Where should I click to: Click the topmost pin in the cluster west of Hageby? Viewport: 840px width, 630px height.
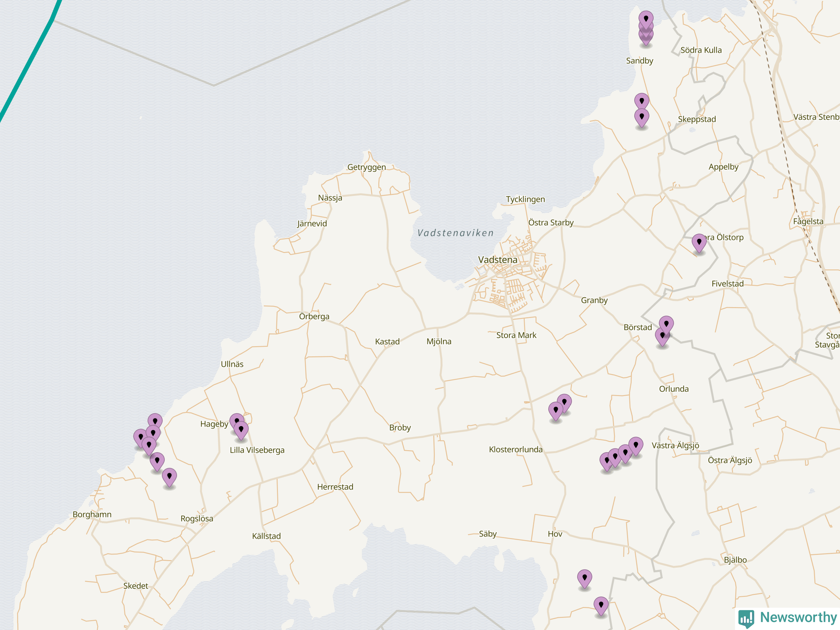(155, 420)
